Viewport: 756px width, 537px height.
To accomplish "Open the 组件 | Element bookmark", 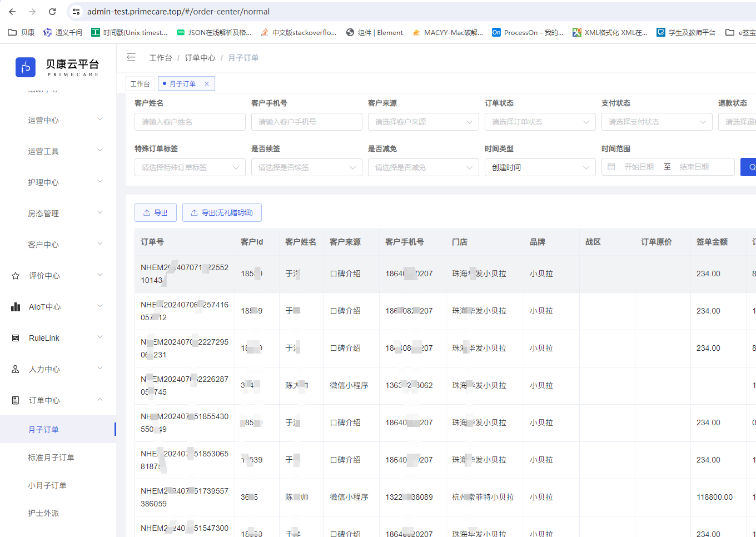I will [x=375, y=32].
